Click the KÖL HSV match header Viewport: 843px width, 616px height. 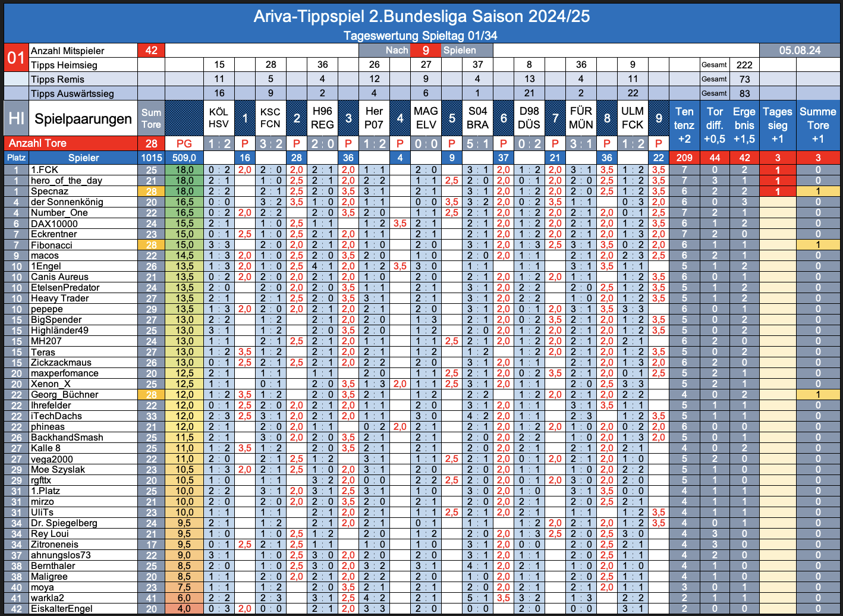point(219,118)
